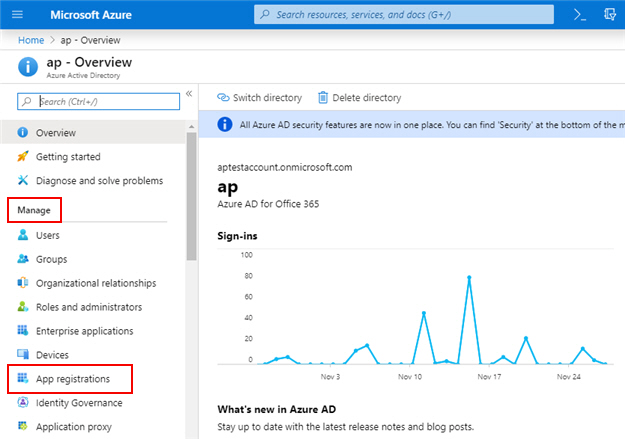Click the Devices monitor icon
The width and height of the screenshot is (625, 439).
tap(23, 354)
